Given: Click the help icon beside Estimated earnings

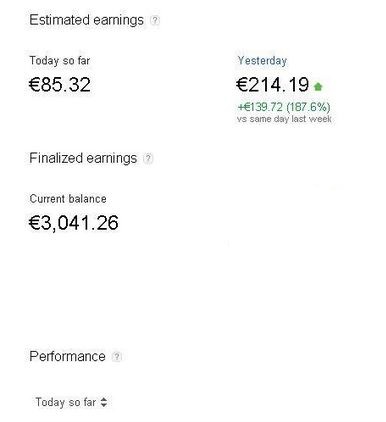Looking at the screenshot, I should 154,21.
